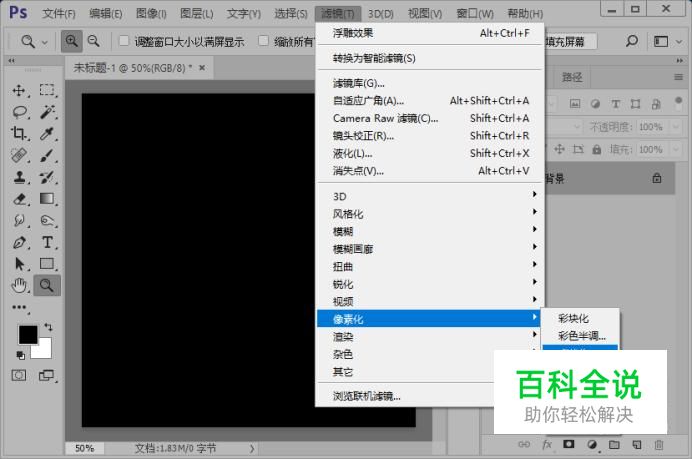The height and width of the screenshot is (459, 692).
Task: Create a new adjustment layer
Action: [592, 444]
